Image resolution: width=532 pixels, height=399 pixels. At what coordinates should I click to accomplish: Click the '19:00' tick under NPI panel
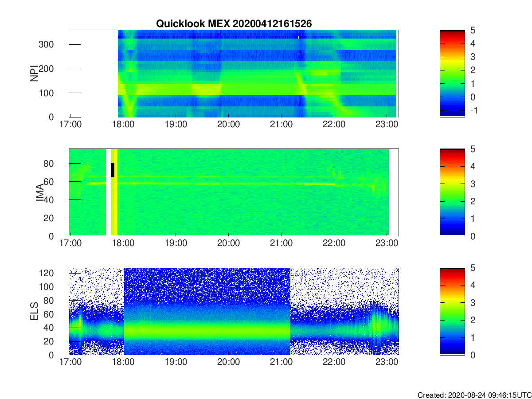click(x=176, y=125)
